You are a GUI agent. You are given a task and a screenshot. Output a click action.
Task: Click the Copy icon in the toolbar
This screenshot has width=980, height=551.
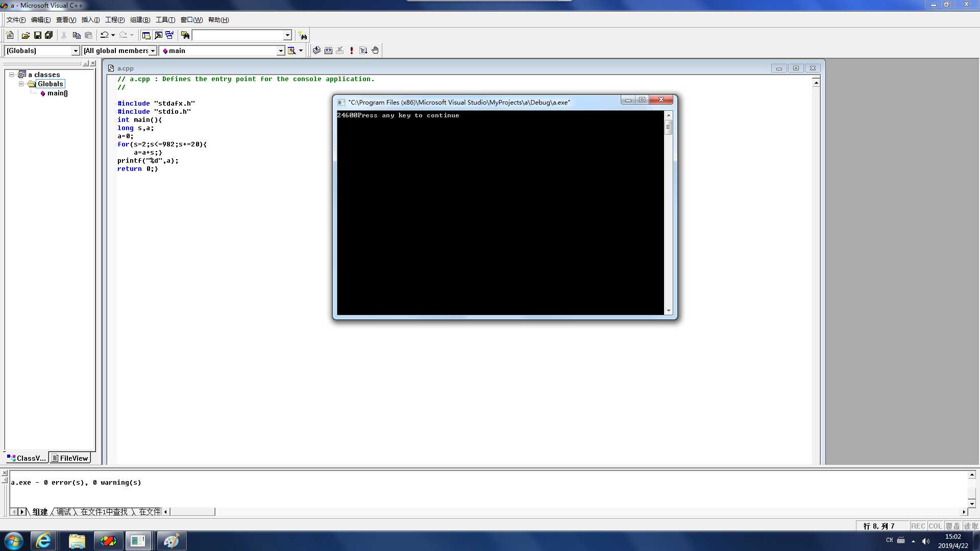(x=77, y=35)
